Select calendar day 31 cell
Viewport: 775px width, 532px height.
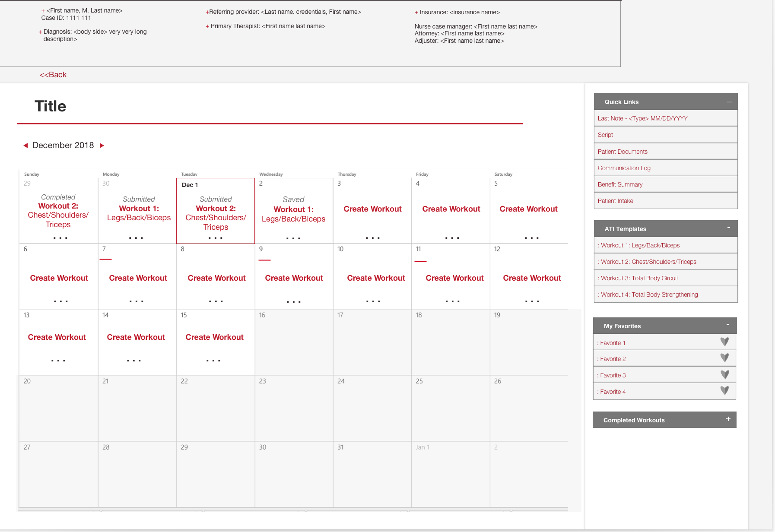(372, 474)
